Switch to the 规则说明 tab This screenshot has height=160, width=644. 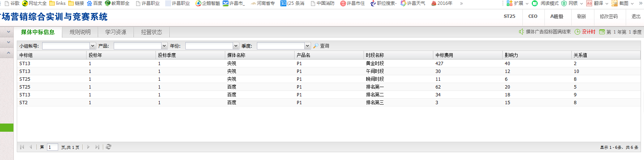click(x=80, y=32)
